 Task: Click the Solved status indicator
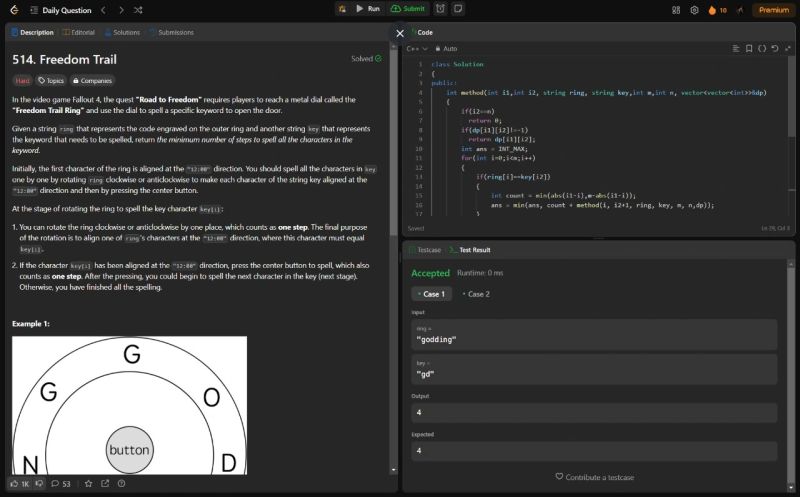pyautogui.click(x=366, y=59)
